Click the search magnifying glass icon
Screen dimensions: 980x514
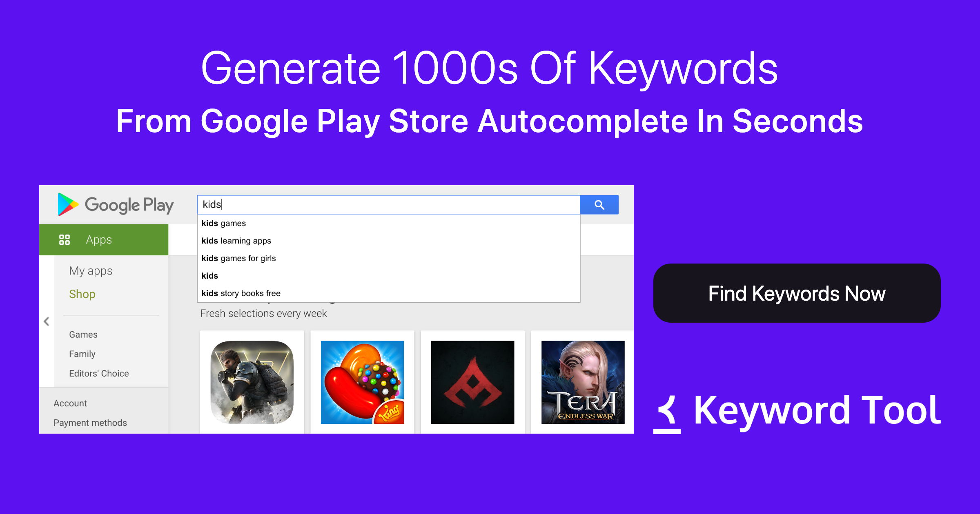coord(597,204)
